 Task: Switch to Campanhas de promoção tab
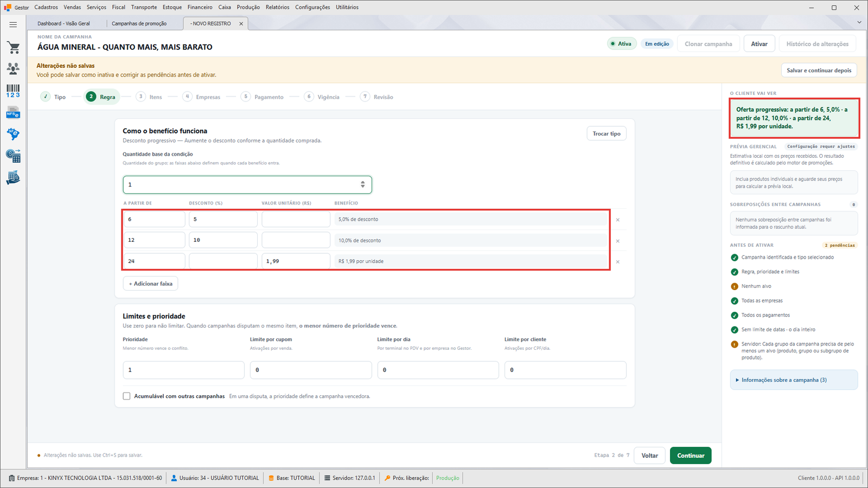click(x=139, y=24)
